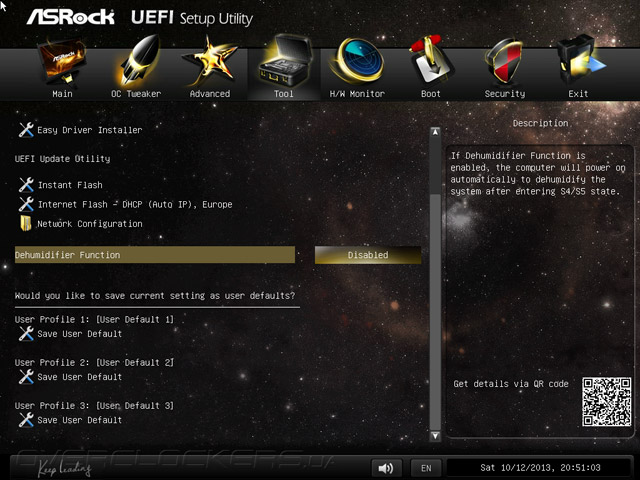Switch to OC Tweaker tab label

point(136,94)
